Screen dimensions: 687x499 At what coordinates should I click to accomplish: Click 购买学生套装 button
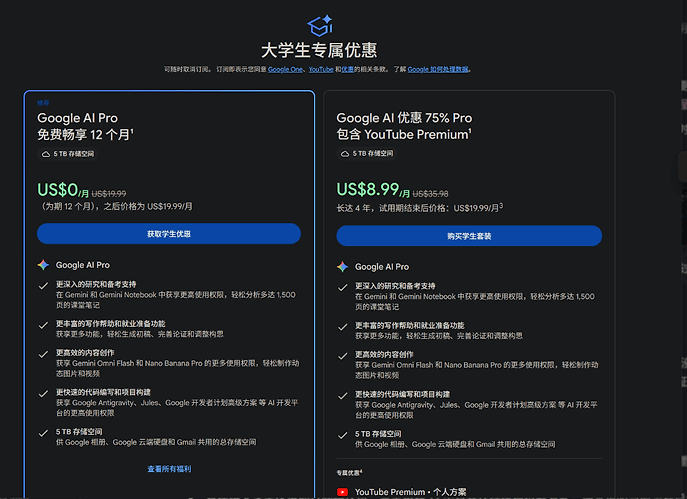pos(469,236)
